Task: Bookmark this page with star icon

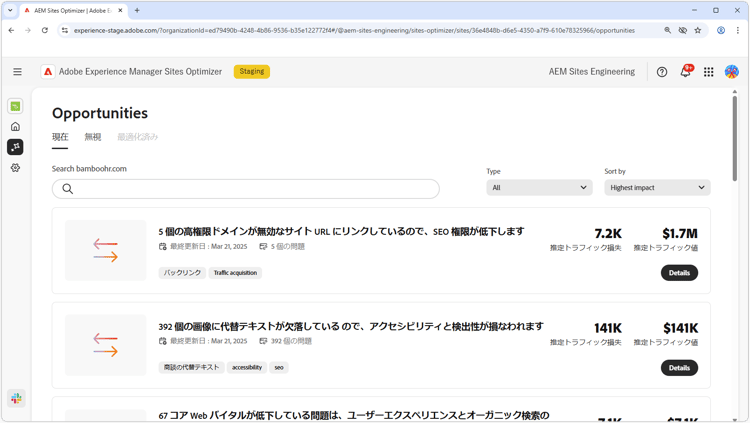Action: [698, 30]
